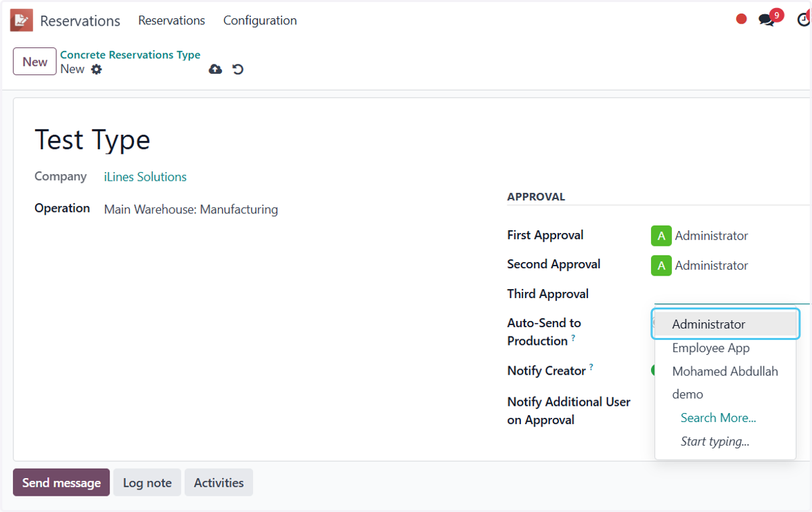Screen dimensions: 812x512
Task: Click the red recording status dot
Action: point(742,19)
